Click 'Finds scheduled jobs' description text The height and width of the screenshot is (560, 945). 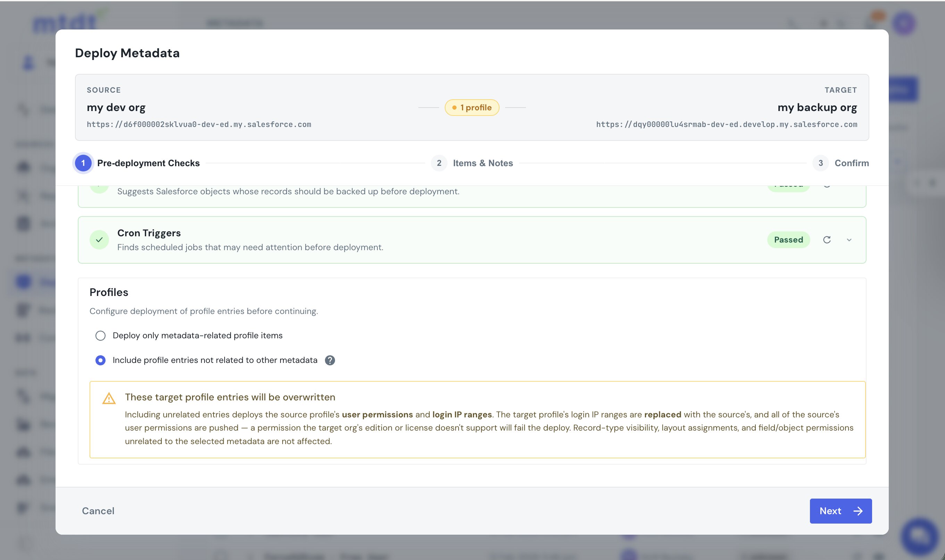click(250, 247)
